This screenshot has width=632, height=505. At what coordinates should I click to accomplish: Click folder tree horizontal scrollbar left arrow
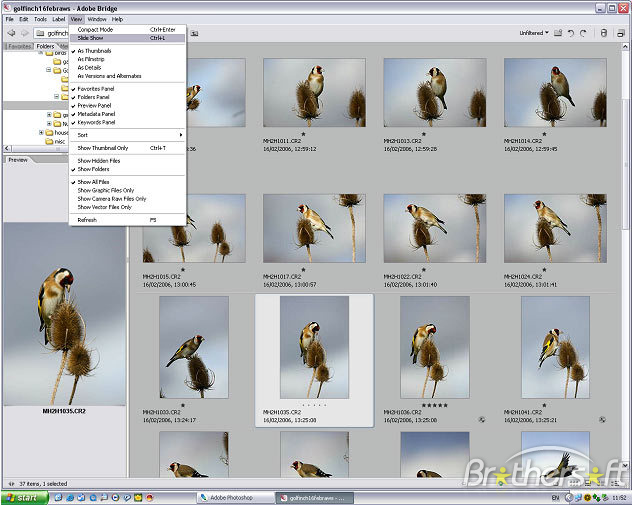[x=7, y=148]
